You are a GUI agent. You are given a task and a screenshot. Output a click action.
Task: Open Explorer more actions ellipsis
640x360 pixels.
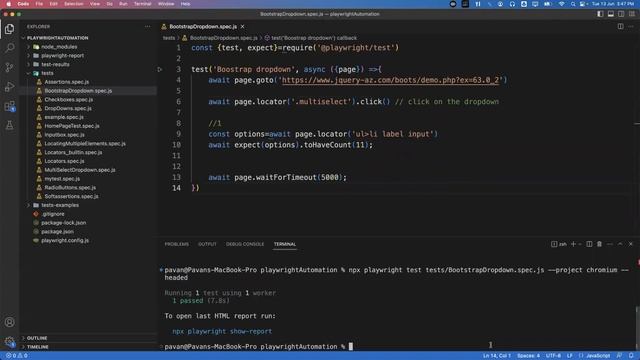147,27
